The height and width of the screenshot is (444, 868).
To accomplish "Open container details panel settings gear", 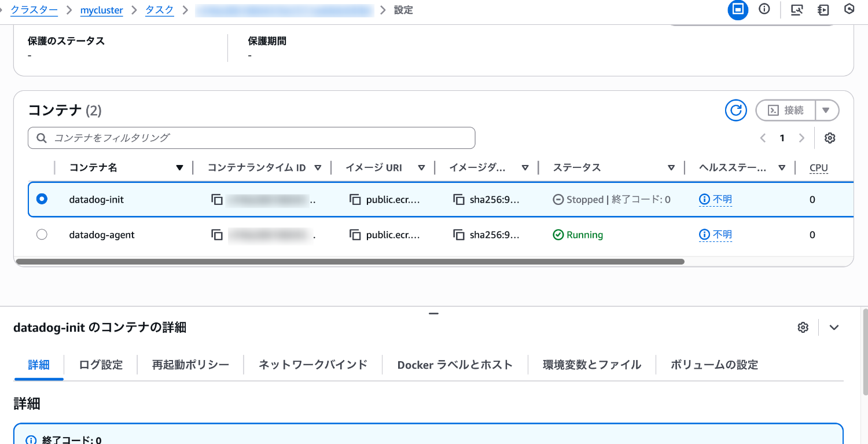I will (803, 327).
